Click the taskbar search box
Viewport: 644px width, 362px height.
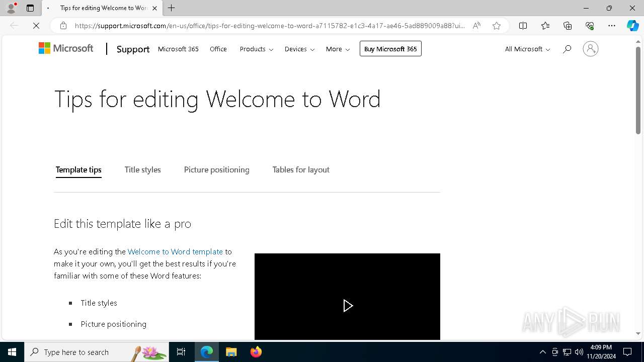(97, 352)
